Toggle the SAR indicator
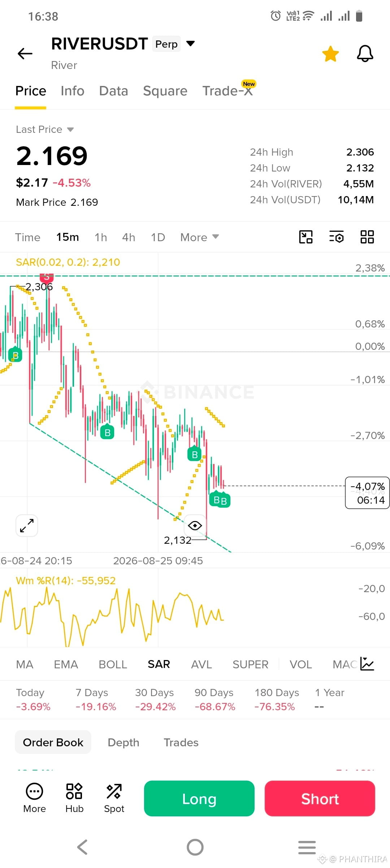The height and width of the screenshot is (868, 390). (159, 664)
